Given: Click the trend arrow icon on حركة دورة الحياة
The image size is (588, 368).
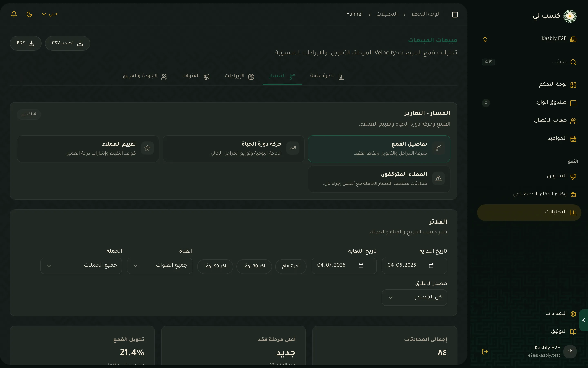Looking at the screenshot, I should 293,148.
